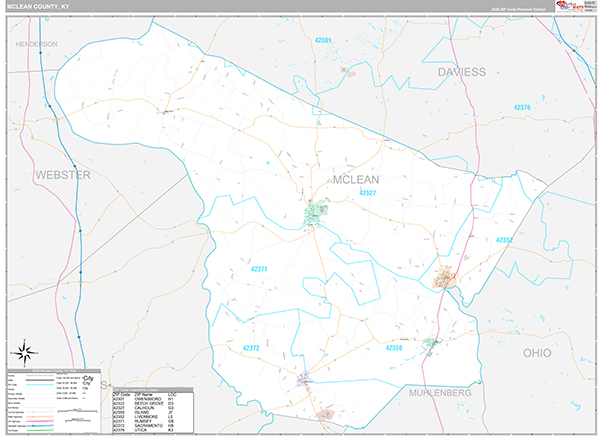
Task: Click the WEBSTER county name
Action: click(x=62, y=174)
